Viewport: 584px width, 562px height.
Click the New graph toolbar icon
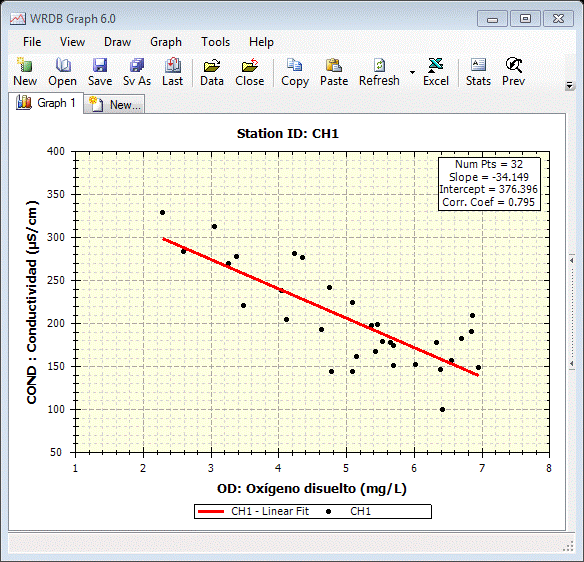[x=25, y=72]
